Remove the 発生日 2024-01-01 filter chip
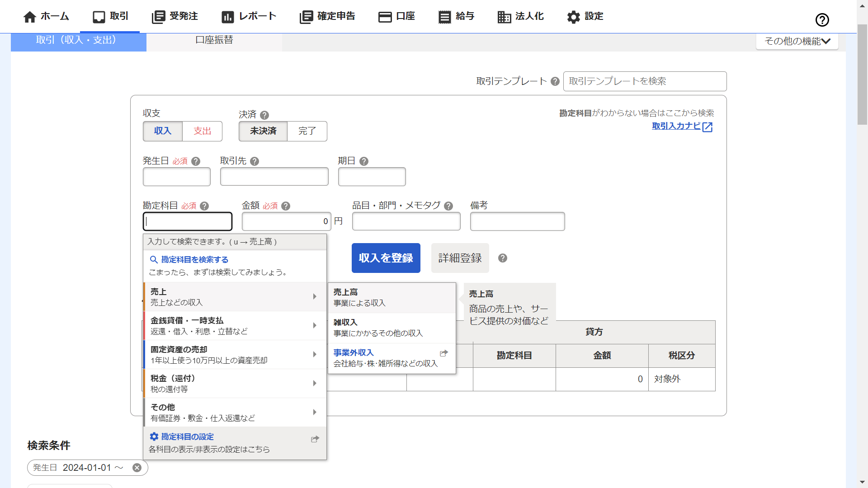The width and height of the screenshot is (868, 488). point(137,468)
